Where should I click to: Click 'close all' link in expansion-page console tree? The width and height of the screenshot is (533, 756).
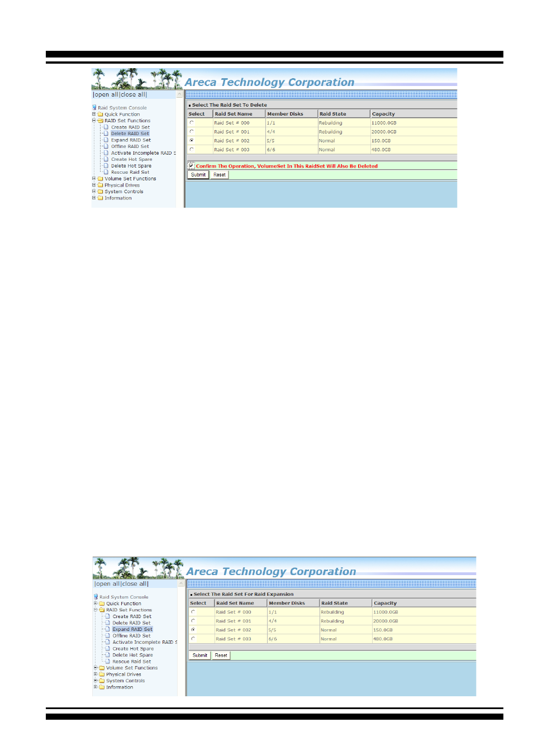click(x=135, y=584)
